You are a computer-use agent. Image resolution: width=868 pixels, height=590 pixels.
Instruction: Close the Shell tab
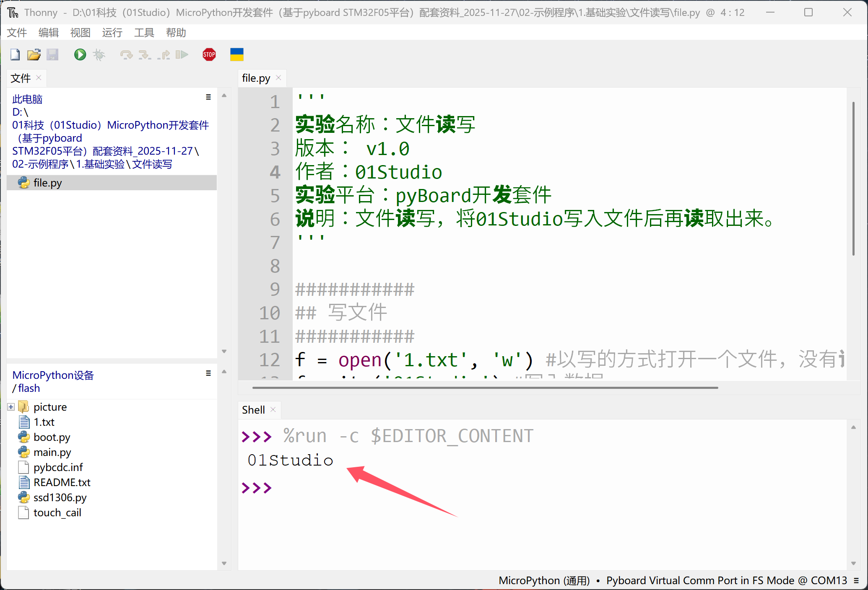pyautogui.click(x=273, y=409)
